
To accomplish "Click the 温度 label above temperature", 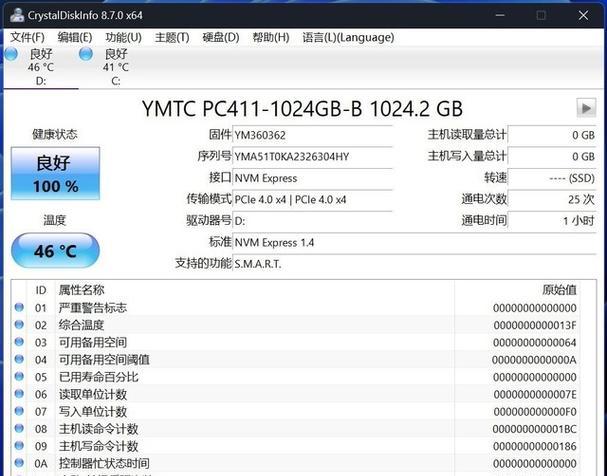I will tap(55, 220).
